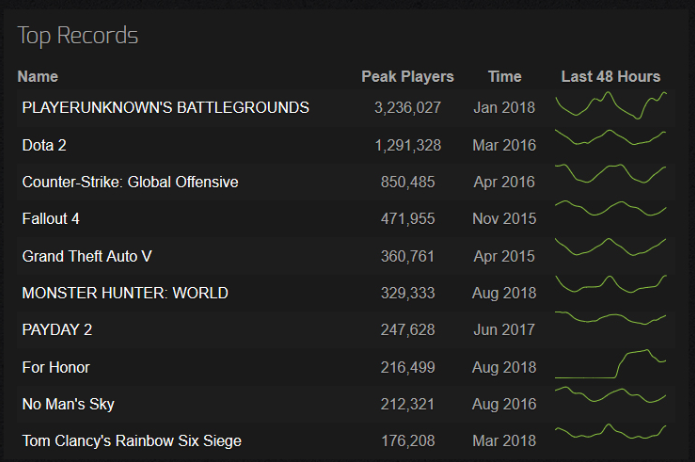
Task: Click MONSTER HUNTER: WORLD link
Action: click(x=125, y=293)
